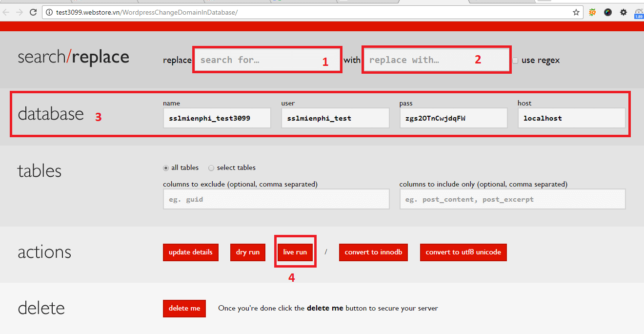Click the orange SQ extension icon
The height and width of the screenshot is (334, 644).
tap(592, 12)
